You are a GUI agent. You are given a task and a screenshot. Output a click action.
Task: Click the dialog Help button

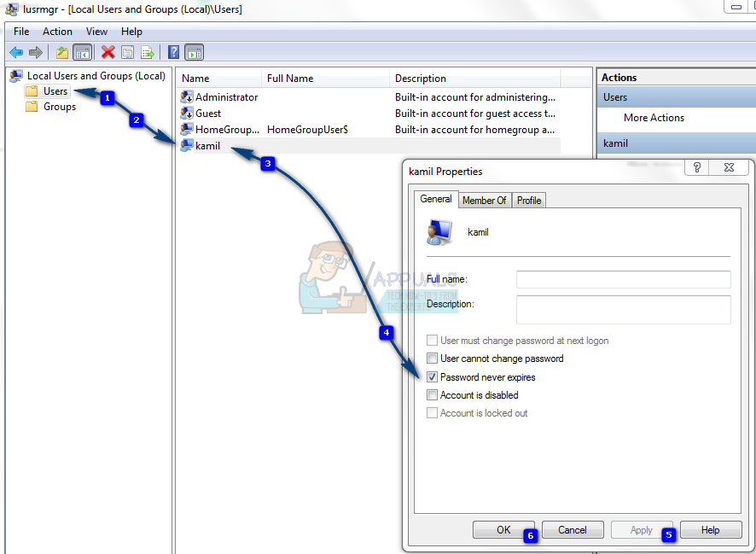(710, 530)
